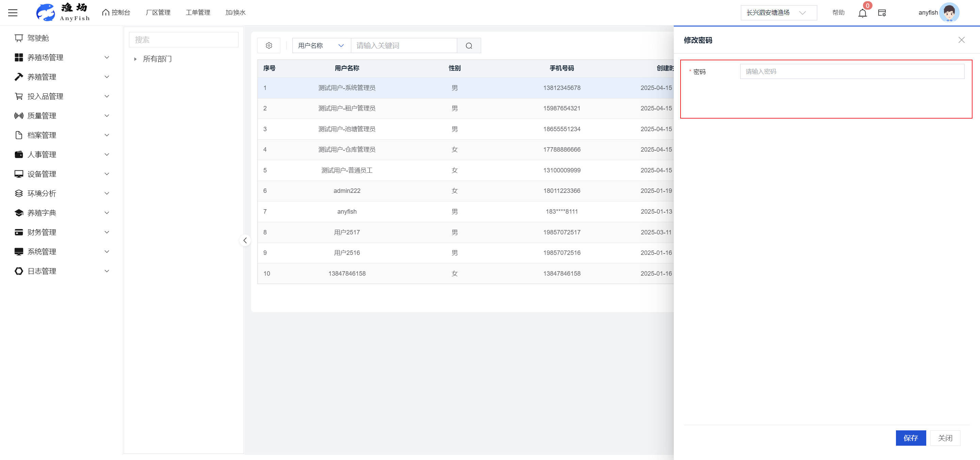This screenshot has height=460, width=980.
Task: Collapse the department panel arrow
Action: point(245,240)
